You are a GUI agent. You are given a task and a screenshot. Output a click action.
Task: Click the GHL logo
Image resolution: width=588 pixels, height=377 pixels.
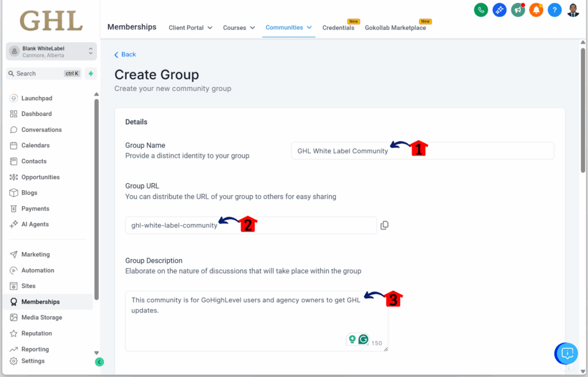(51, 21)
